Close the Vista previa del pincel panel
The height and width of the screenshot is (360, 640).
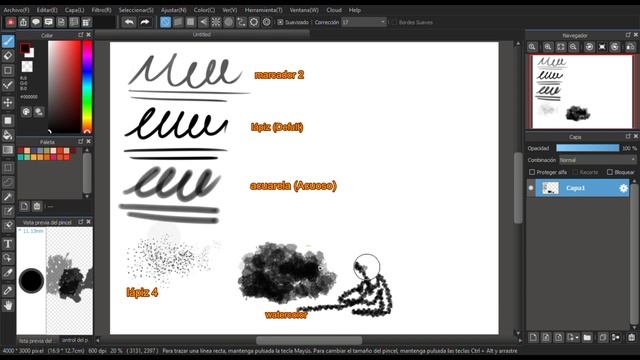pos(89,222)
